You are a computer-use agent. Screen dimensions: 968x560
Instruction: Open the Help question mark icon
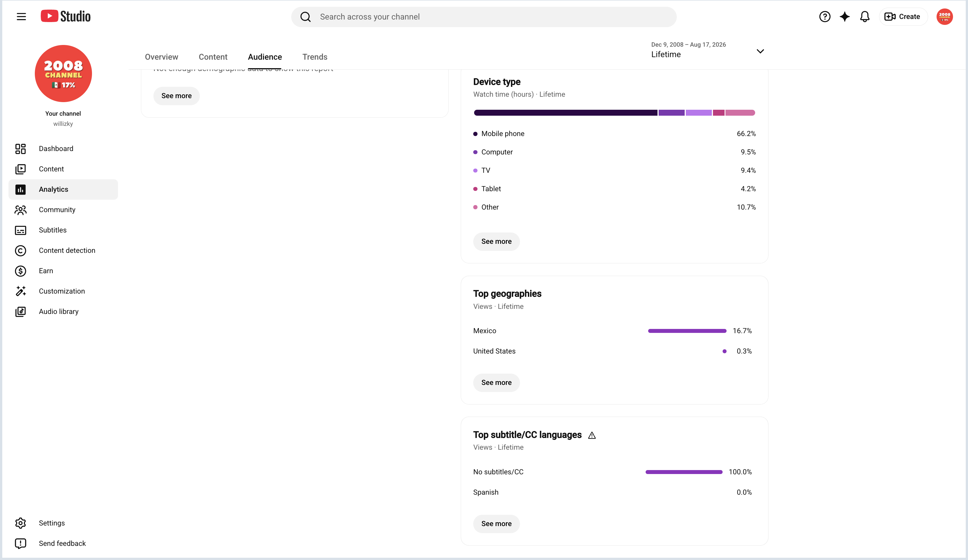click(824, 16)
